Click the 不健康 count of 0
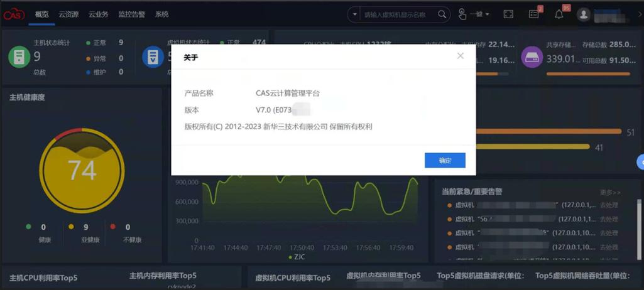This screenshot has height=290, width=644. [128, 227]
